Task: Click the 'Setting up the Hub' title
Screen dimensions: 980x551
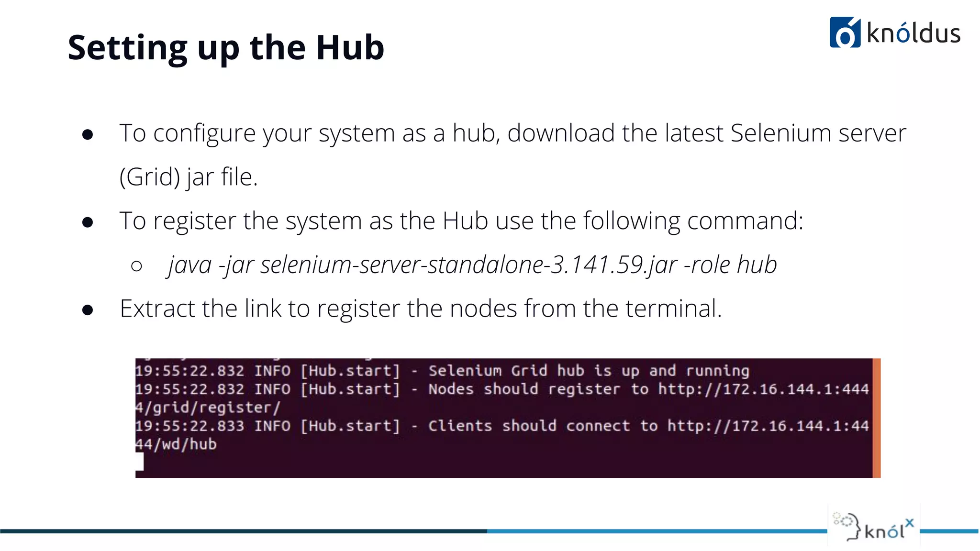Action: pyautogui.click(x=226, y=47)
